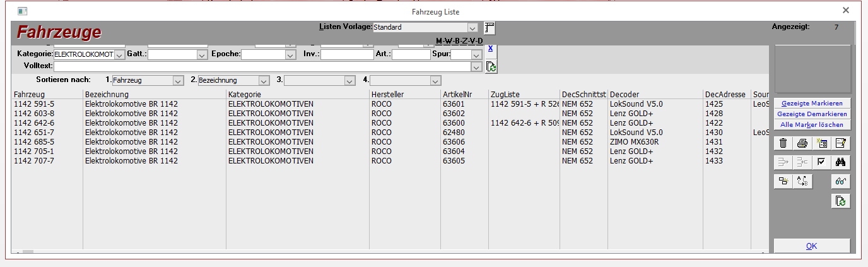Open the Listen Vorlage dropdown

[472, 28]
